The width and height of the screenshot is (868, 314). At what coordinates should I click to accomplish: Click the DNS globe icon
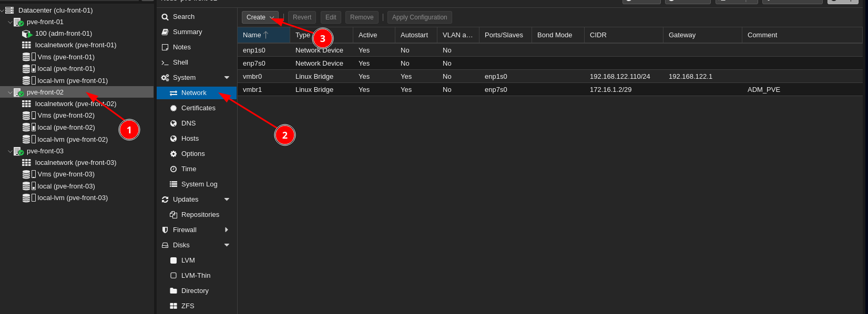(173, 123)
